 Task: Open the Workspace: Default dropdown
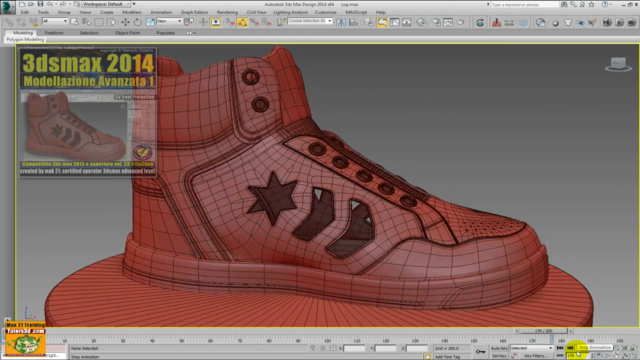(x=106, y=4)
